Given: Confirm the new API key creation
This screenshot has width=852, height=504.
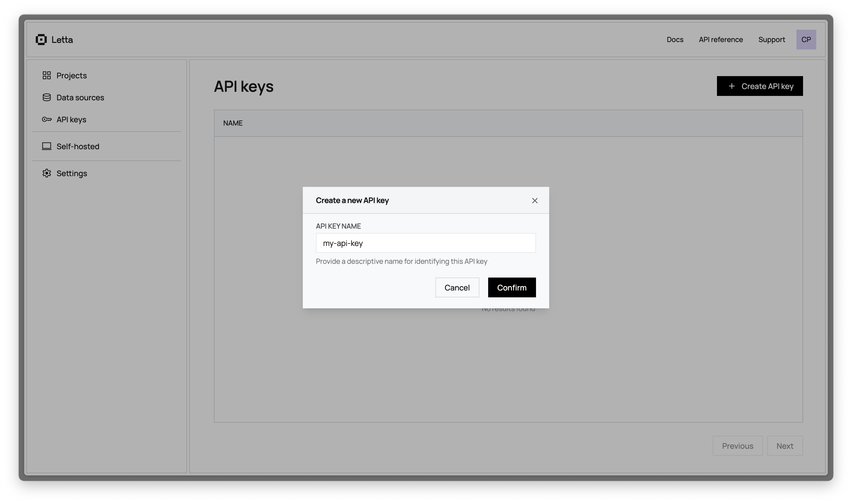Looking at the screenshot, I should 512,287.
